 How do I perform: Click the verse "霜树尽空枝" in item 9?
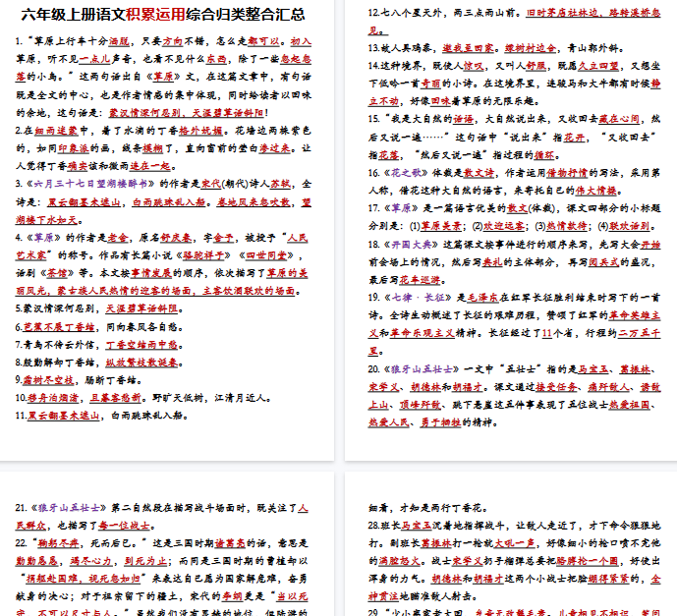(x=48, y=380)
